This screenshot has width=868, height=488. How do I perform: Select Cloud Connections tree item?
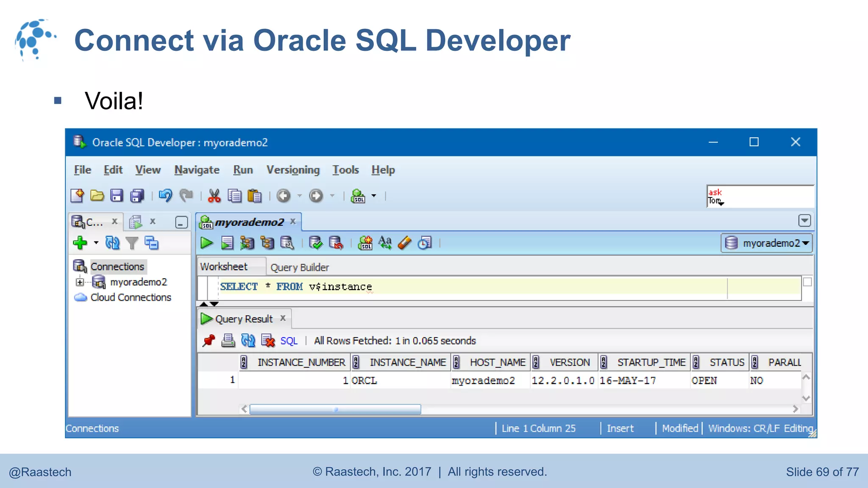coord(131,297)
